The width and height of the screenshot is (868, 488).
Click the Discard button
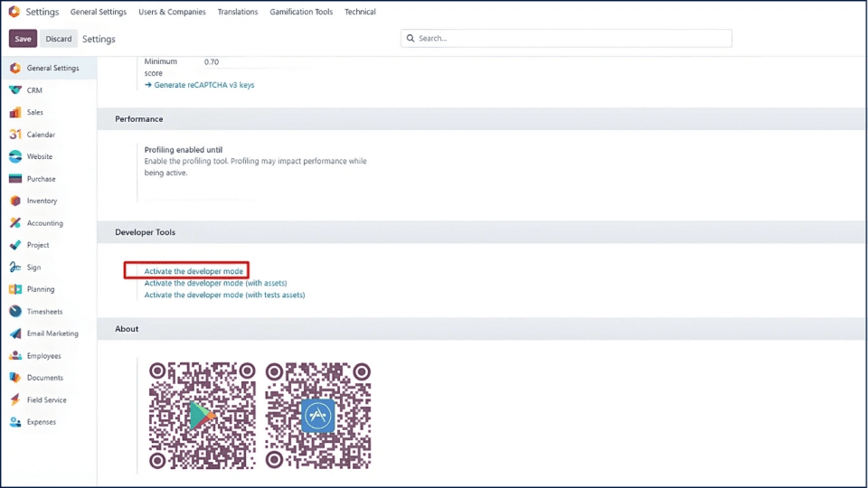(x=59, y=39)
